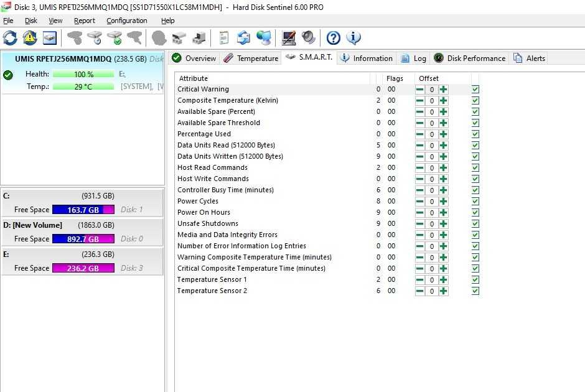The height and width of the screenshot is (392, 585).
Task: Click the gray head silhouette toolbar icon
Action: pos(159,38)
